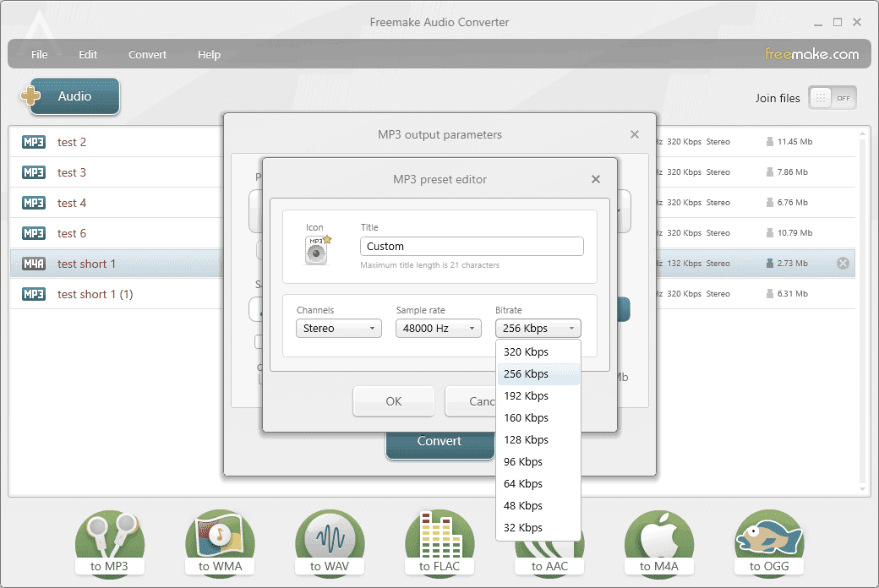Click the to FLAC equalizer icon

[x=439, y=542]
